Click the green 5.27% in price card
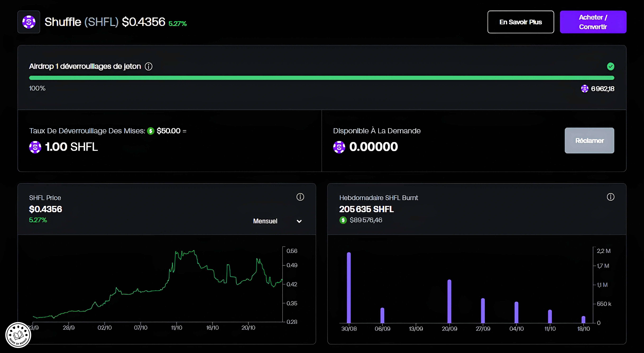644x353 pixels. tap(38, 220)
